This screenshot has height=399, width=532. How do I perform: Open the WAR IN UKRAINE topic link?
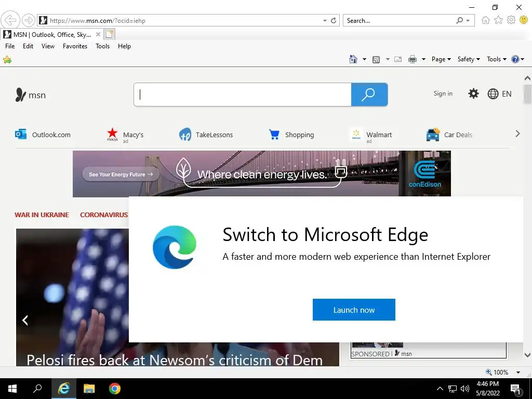pyautogui.click(x=42, y=215)
